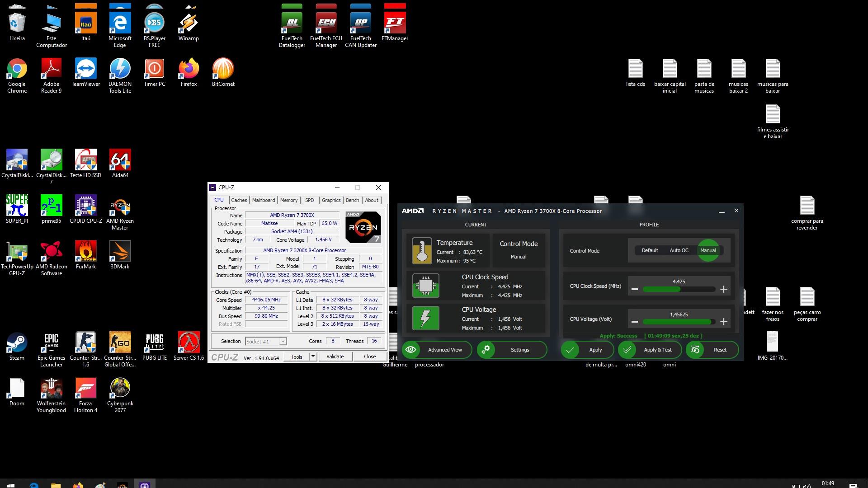Viewport: 868px width, 488px height.
Task: Switch to the Graphics tab in CPU-Z
Action: click(x=331, y=200)
